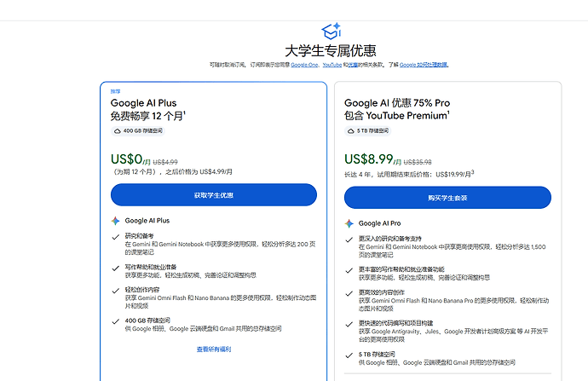Select the Google AI Plus card title
This screenshot has height=381, width=588.
(x=143, y=103)
